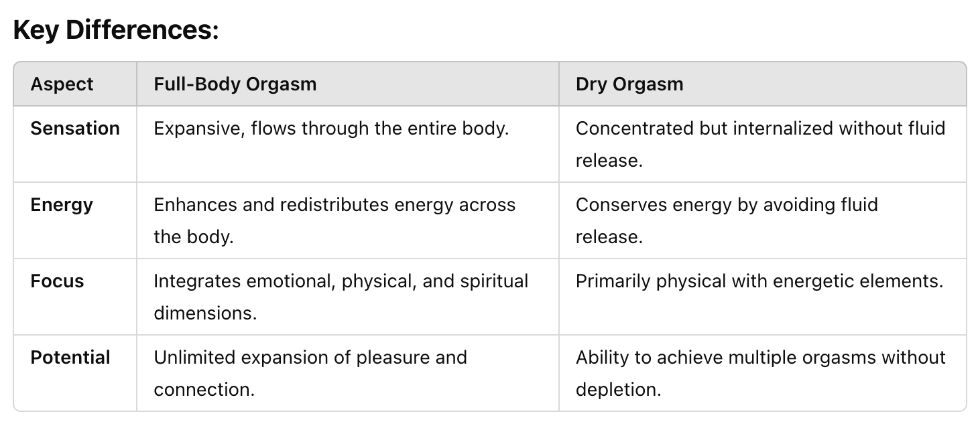980x430 pixels.
Task: Click the Key Differences heading
Action: 116,31
